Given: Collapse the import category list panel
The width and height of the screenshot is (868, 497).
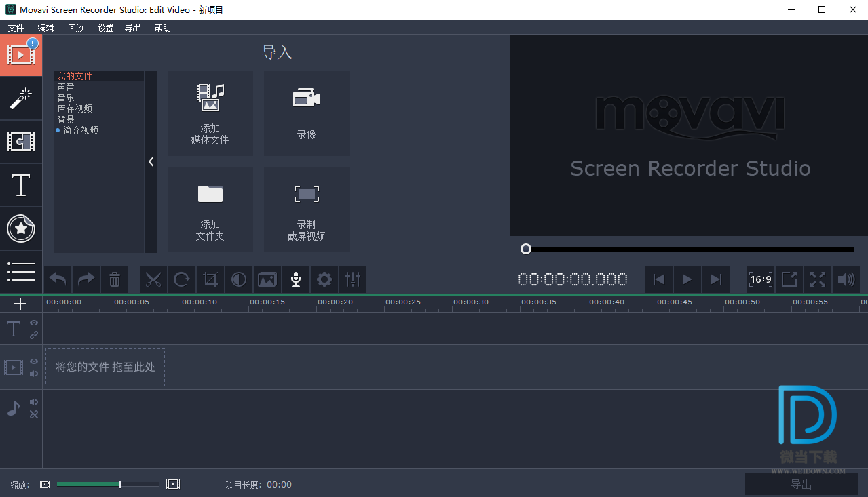Looking at the screenshot, I should click(151, 161).
